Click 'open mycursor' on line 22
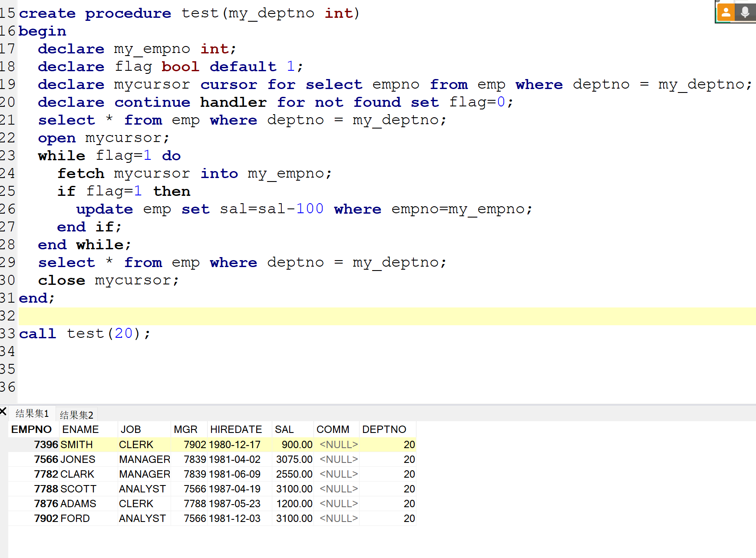Viewport: 756px width, 558px height. [x=103, y=138]
